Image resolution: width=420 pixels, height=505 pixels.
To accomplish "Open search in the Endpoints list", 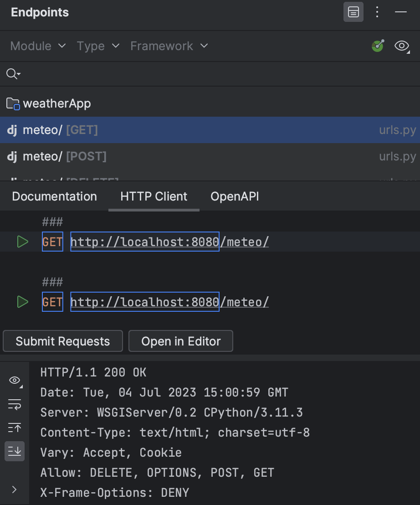I will [x=12, y=73].
